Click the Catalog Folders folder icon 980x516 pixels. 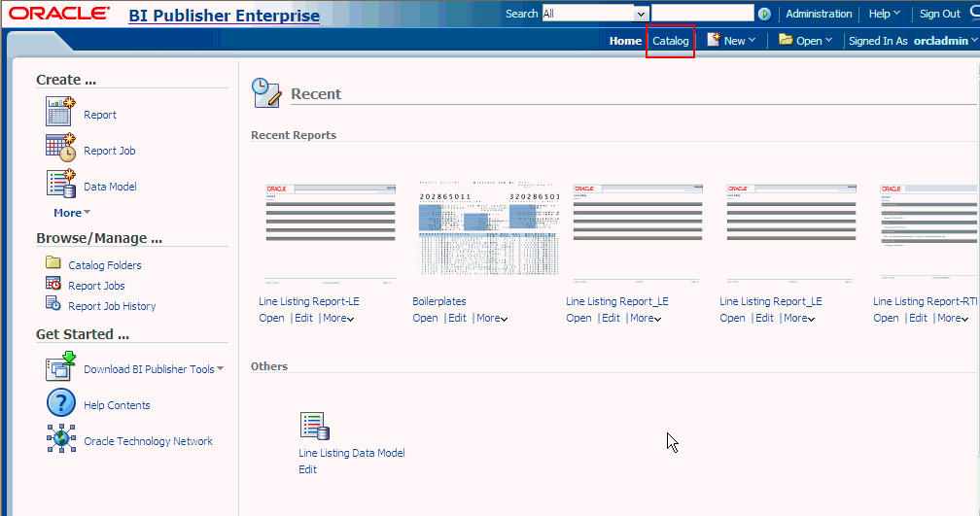tap(53, 261)
